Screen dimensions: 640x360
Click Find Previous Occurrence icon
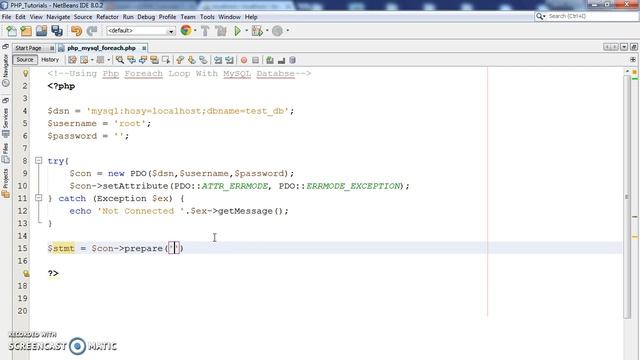coord(131,60)
